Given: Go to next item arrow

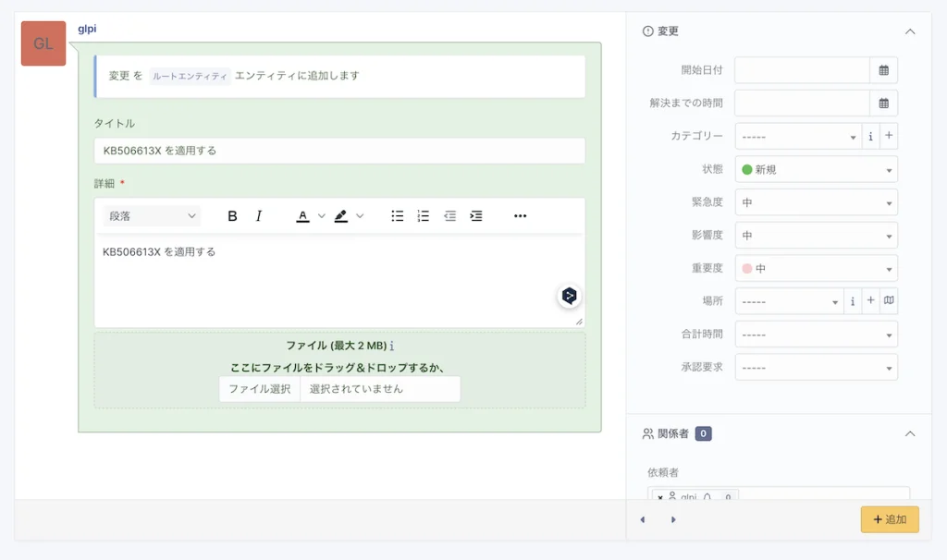Looking at the screenshot, I should [673, 519].
